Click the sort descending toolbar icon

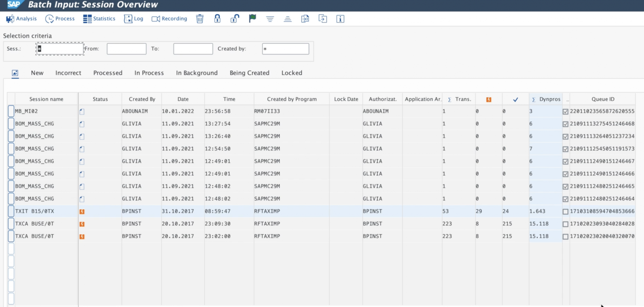click(x=270, y=19)
